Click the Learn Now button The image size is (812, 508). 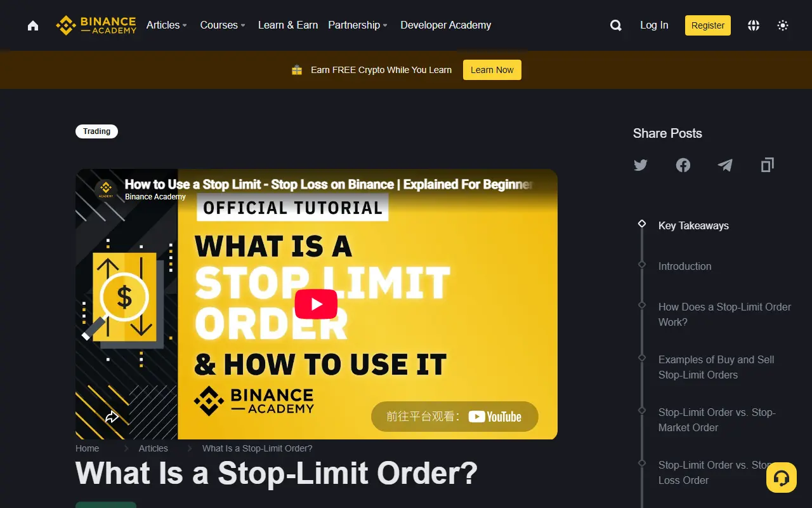[x=492, y=70]
